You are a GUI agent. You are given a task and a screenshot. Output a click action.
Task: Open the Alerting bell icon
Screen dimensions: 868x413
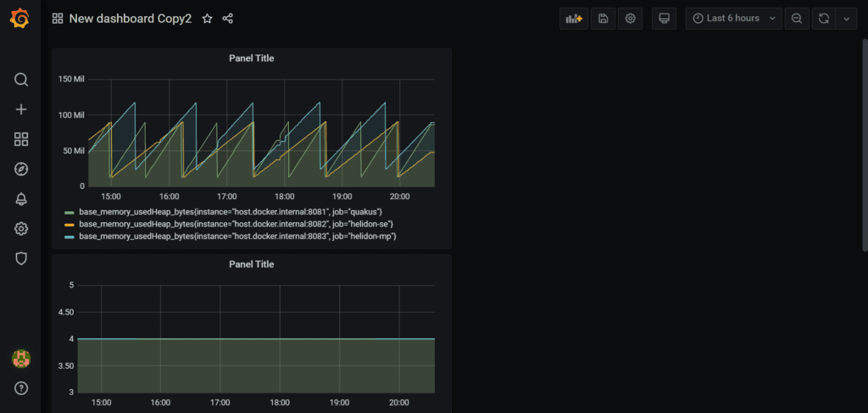point(21,199)
